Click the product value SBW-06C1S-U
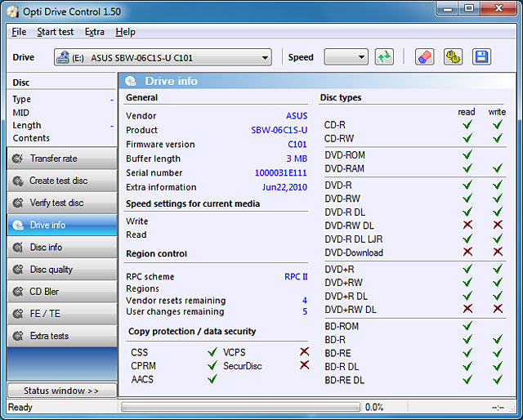Image resolution: width=523 pixels, height=420 pixels. tap(279, 130)
